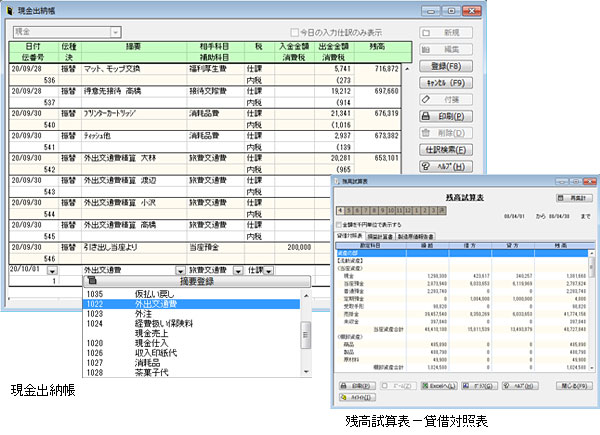600x435 pixels.
Task: Select 1035 仮払い戻し in the 摘要 list
Action: [191, 294]
